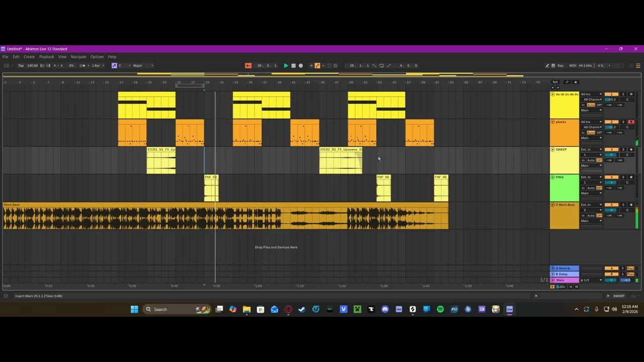Solo the S Work Beat track
The width and height of the screenshot is (644, 362).
click(623, 205)
